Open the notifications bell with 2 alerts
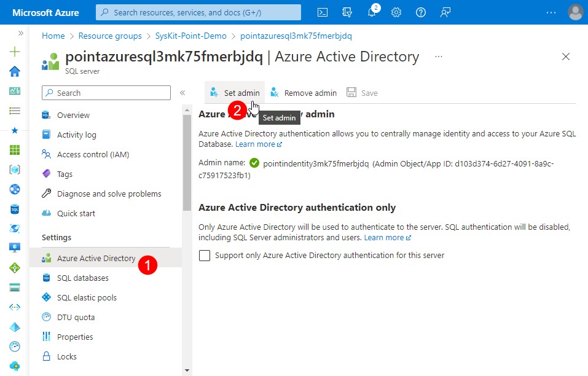 [x=372, y=12]
